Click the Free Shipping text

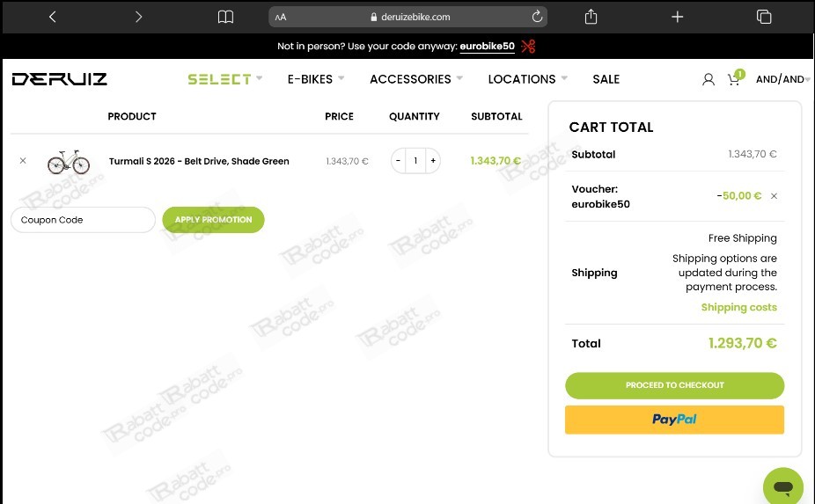coord(742,238)
